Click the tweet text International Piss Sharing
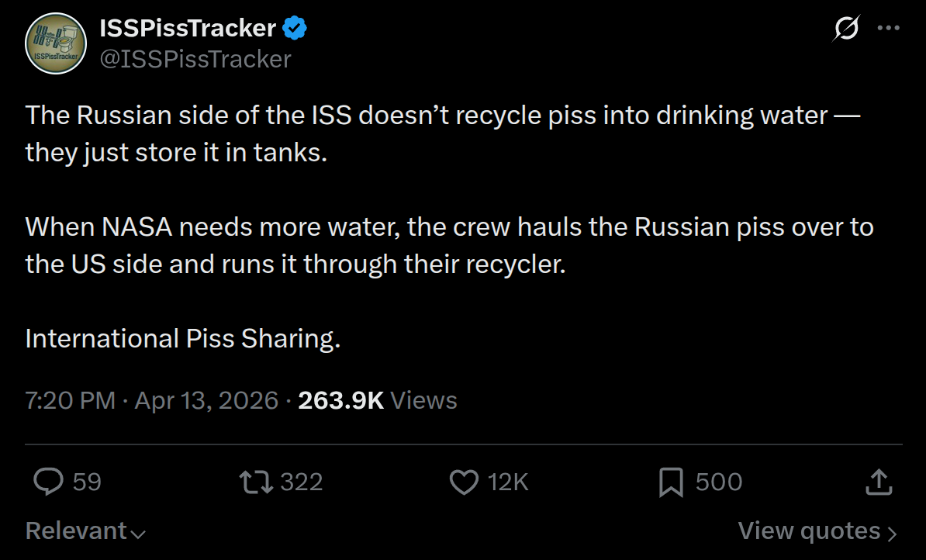Viewport: 926px width, 560px height. (x=183, y=339)
